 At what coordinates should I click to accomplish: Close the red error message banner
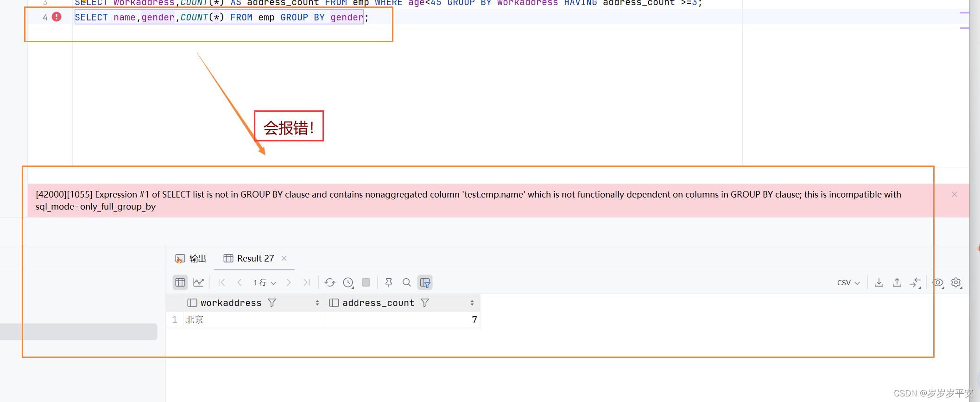tap(955, 194)
